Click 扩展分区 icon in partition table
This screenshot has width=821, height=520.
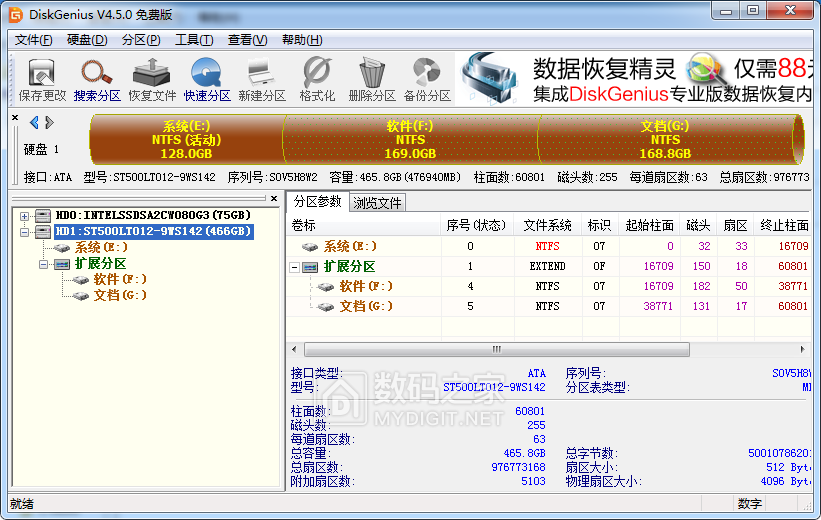[x=310, y=267]
